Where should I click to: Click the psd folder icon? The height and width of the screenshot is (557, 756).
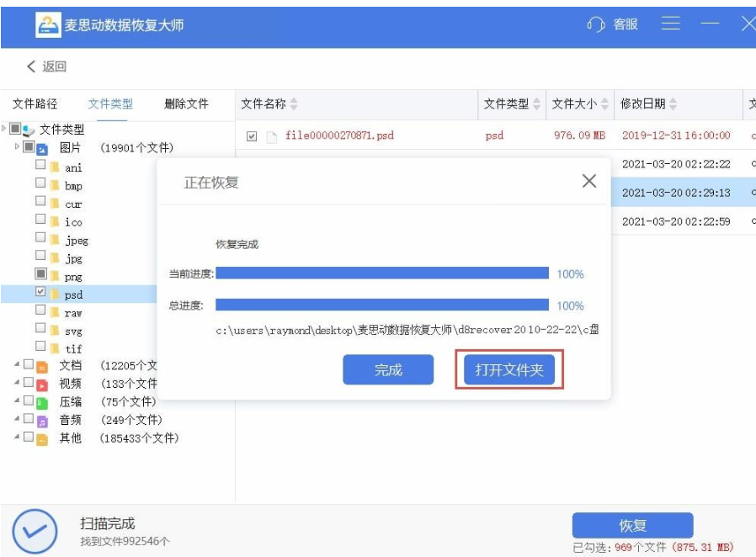55,294
